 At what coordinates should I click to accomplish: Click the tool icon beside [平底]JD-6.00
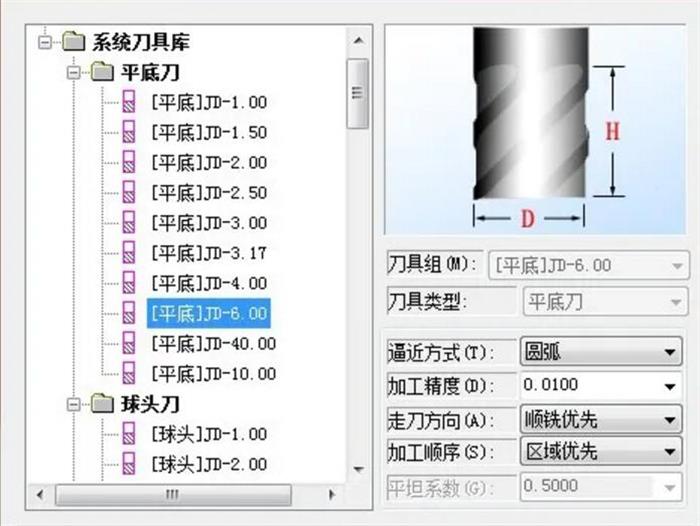coord(129,313)
